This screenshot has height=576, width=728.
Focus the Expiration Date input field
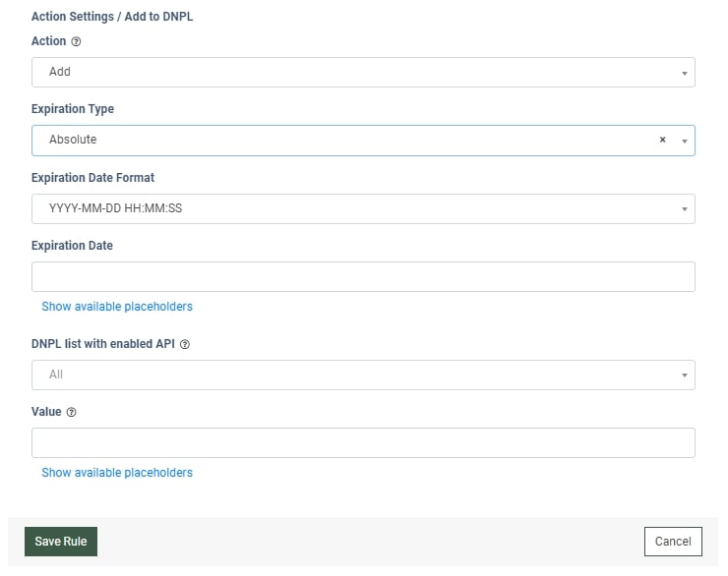363,276
